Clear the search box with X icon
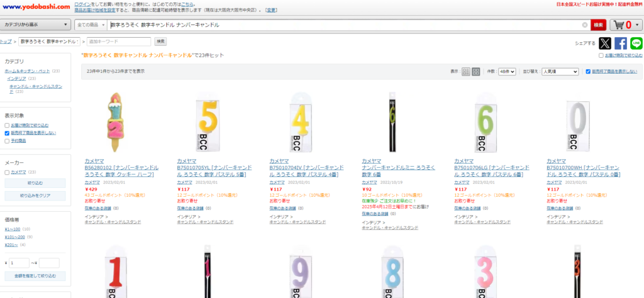Viewport: 644px width, 298px height. point(585,25)
